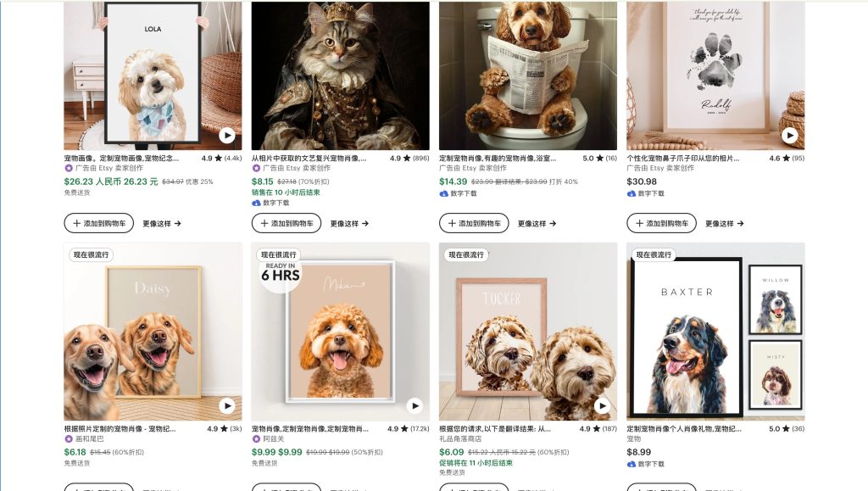Add the $30.98 paw print to cart
Screen dimensions: 868x491
pos(661,224)
